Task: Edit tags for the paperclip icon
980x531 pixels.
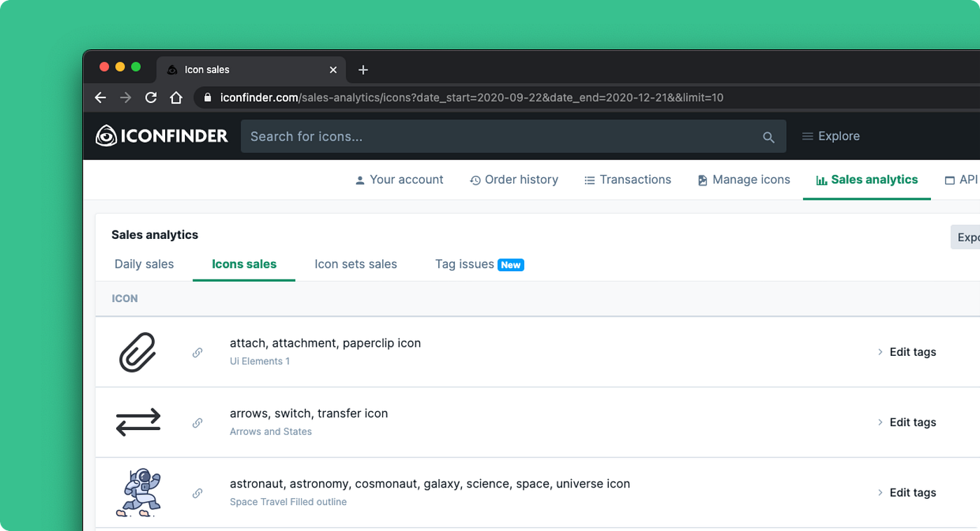Action: 907,352
